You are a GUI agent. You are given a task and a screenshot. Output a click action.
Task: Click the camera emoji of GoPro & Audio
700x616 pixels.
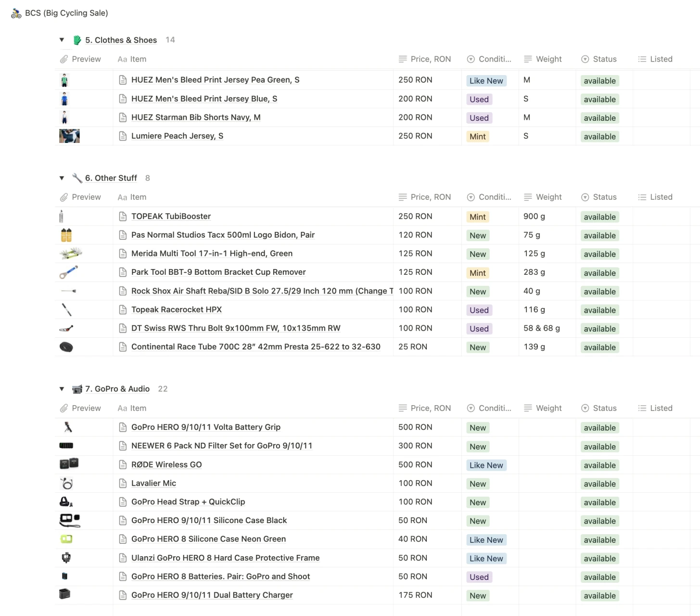(77, 389)
